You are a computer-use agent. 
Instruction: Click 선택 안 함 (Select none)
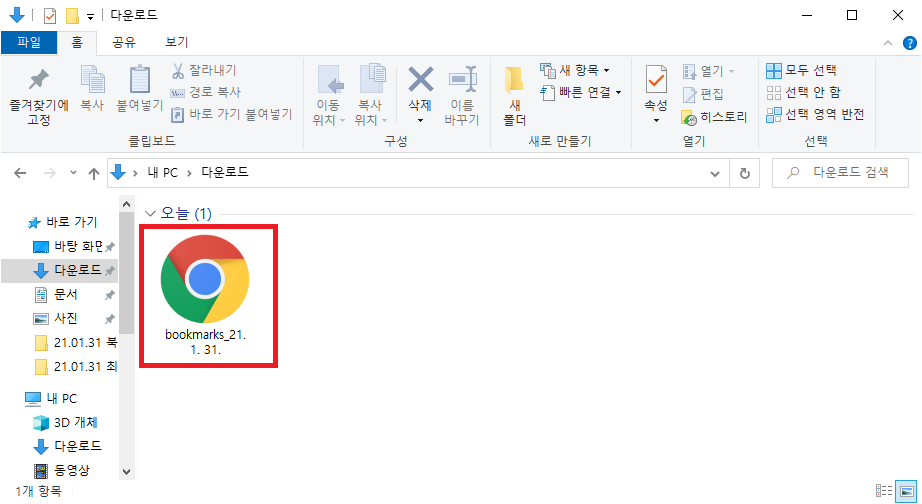804,92
